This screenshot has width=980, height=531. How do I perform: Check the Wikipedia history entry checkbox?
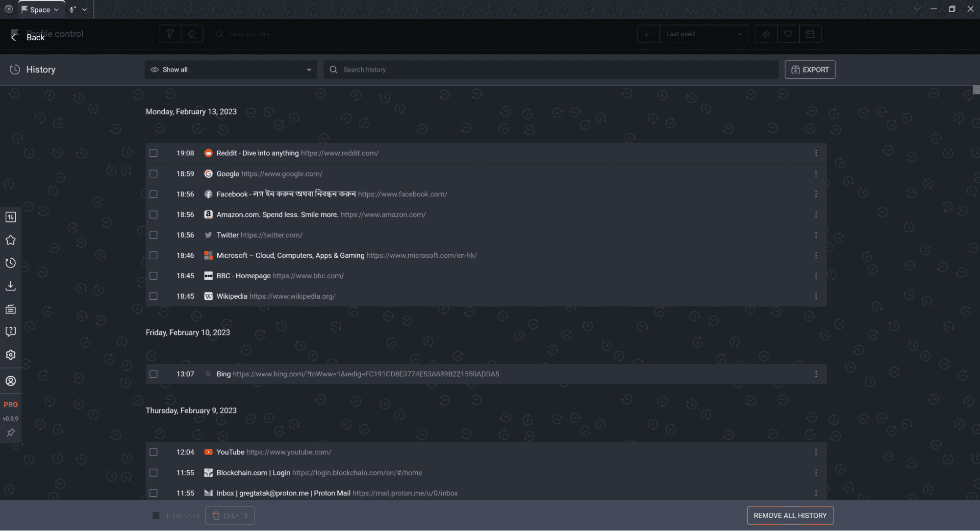(x=153, y=296)
